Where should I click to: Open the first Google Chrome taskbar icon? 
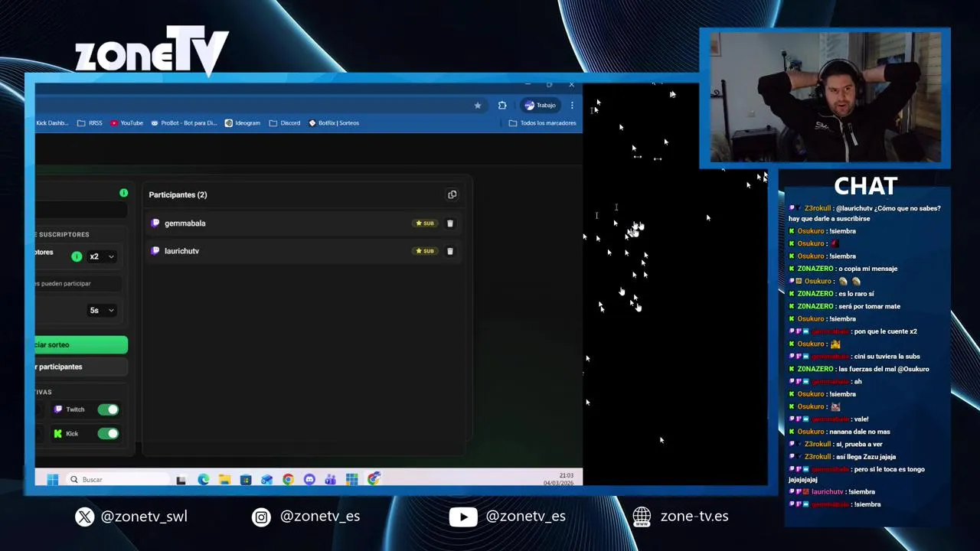coord(288,480)
